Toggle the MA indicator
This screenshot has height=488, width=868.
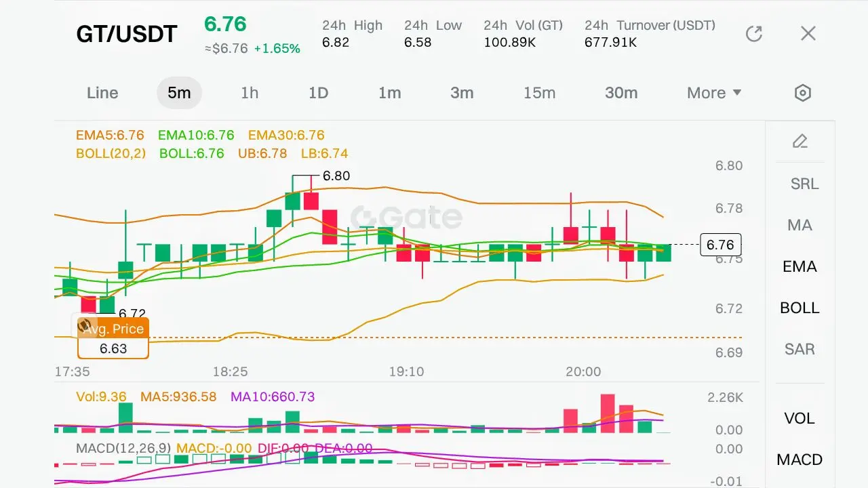800,225
